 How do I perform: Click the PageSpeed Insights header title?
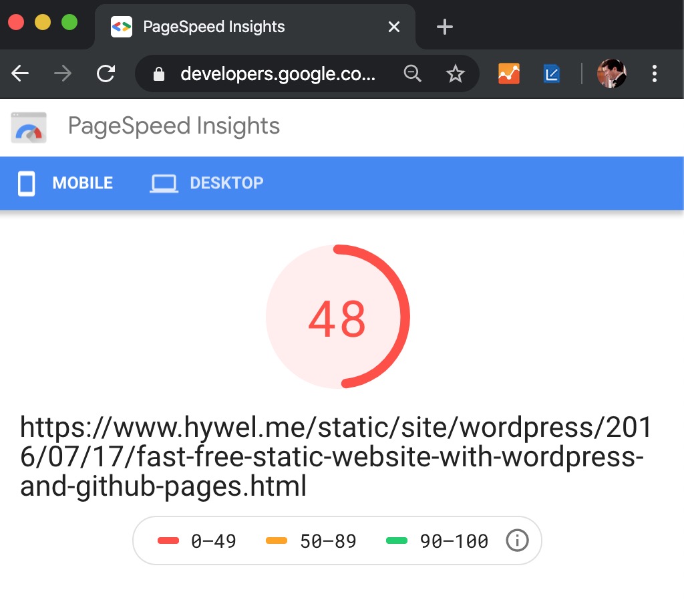174,126
